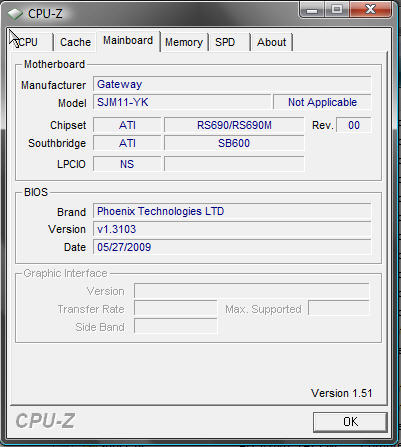Click the SB600 southbridge field
The width and height of the screenshot is (401, 447).
234,143
